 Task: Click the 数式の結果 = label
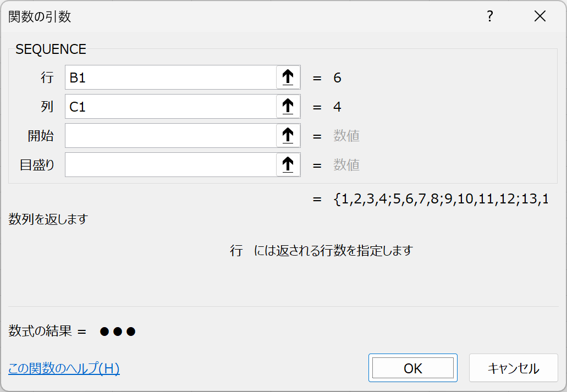click(47, 331)
